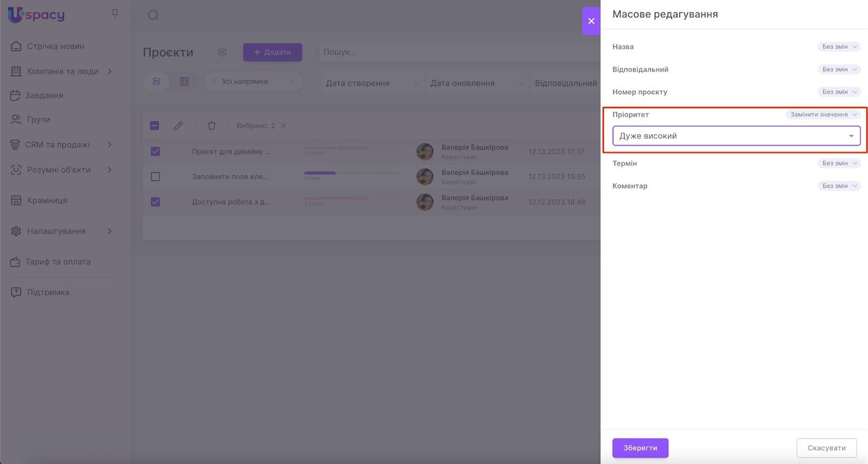Open the project 'Заповнити поля еле...'
868x464 pixels.
click(x=230, y=177)
